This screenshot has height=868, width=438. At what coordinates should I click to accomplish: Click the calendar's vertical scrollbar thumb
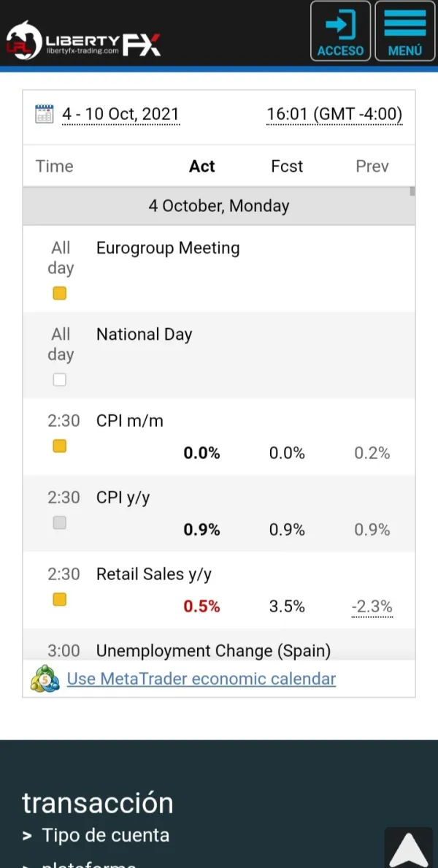click(412, 192)
